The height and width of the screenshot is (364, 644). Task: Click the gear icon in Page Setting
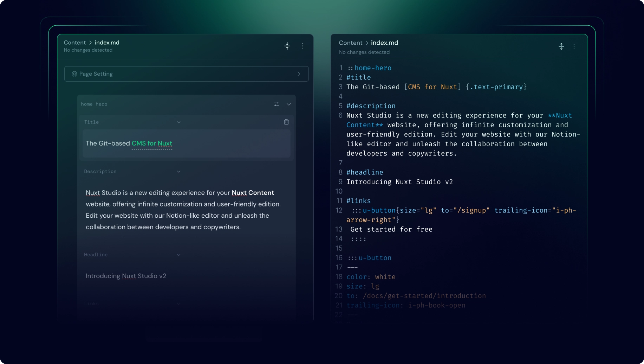tap(74, 74)
